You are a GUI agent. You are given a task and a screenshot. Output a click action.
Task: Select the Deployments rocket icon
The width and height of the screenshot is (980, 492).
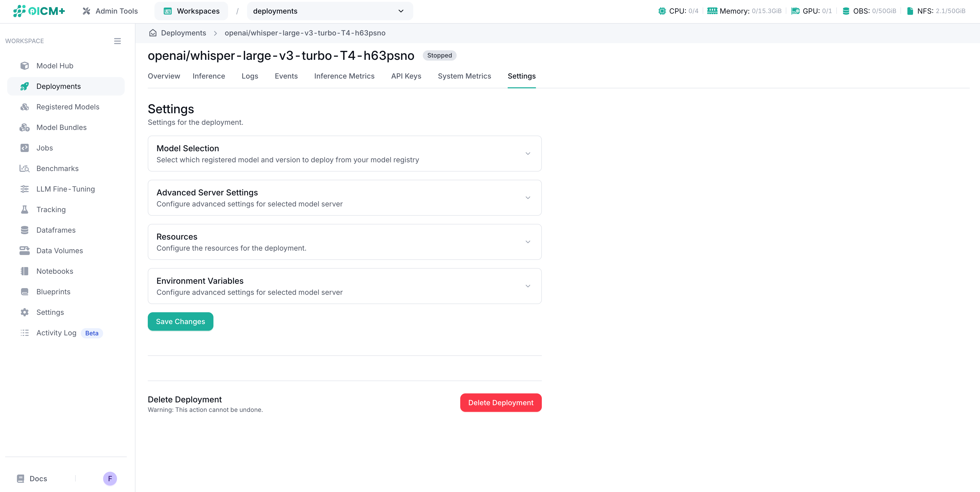pos(24,86)
